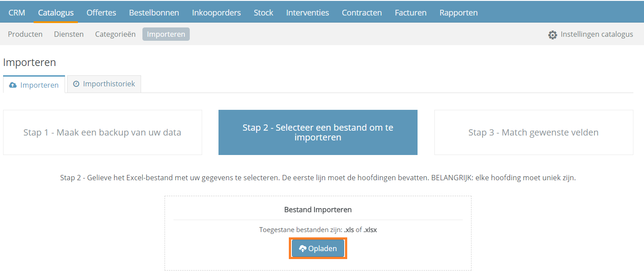Go to Stap 3 Match gewenste velden

534,132
